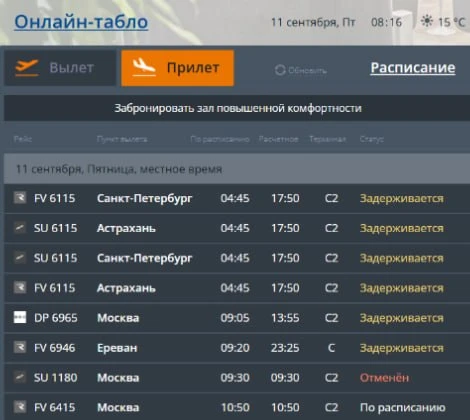
Task: Click the Aeroflot logo beside SU 1180
Action: pos(20,377)
